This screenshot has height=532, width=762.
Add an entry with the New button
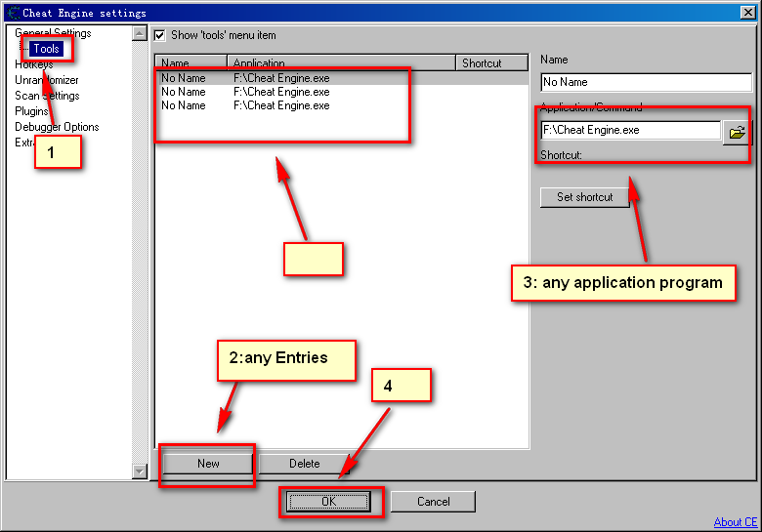[208, 464]
